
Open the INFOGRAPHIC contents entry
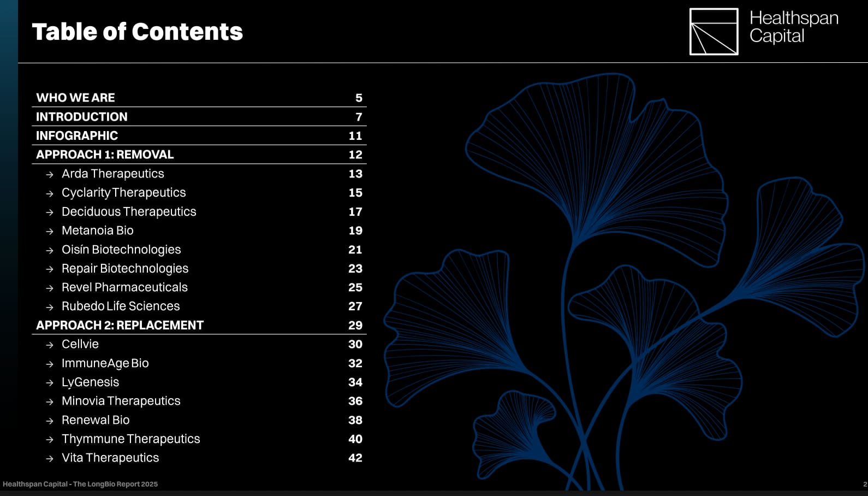point(76,135)
